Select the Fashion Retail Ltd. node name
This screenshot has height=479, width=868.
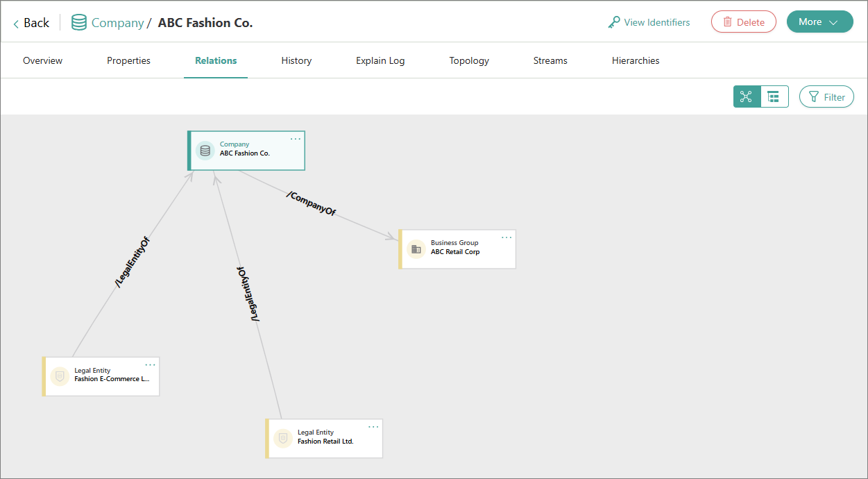(325, 442)
